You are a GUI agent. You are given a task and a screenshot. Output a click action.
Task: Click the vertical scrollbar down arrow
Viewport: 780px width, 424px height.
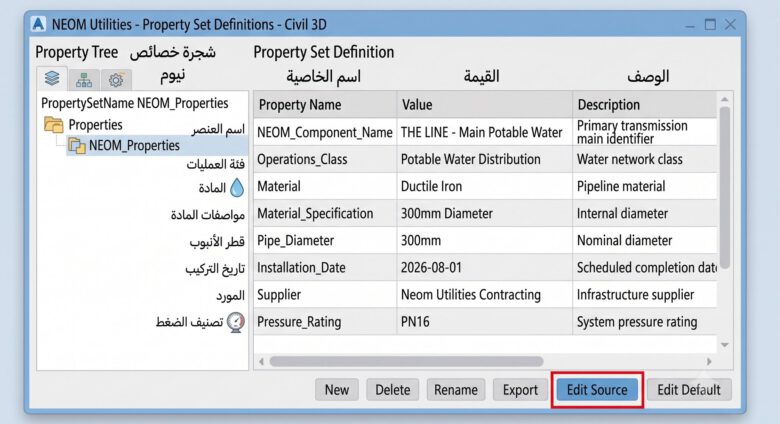(725, 345)
